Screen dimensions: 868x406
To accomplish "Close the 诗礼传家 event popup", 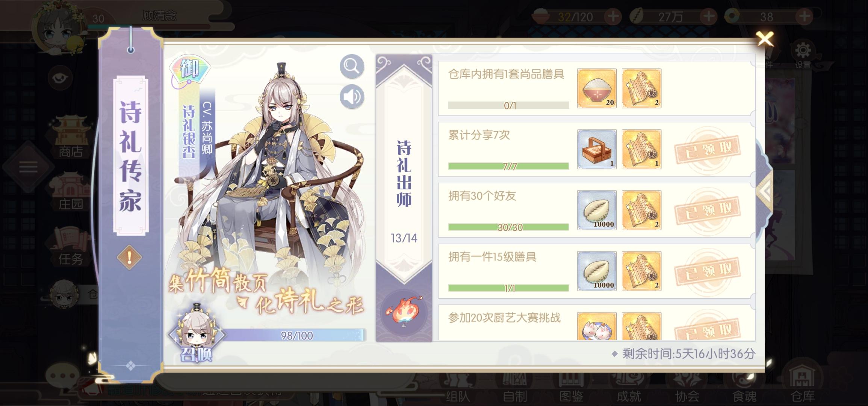I will click(765, 39).
